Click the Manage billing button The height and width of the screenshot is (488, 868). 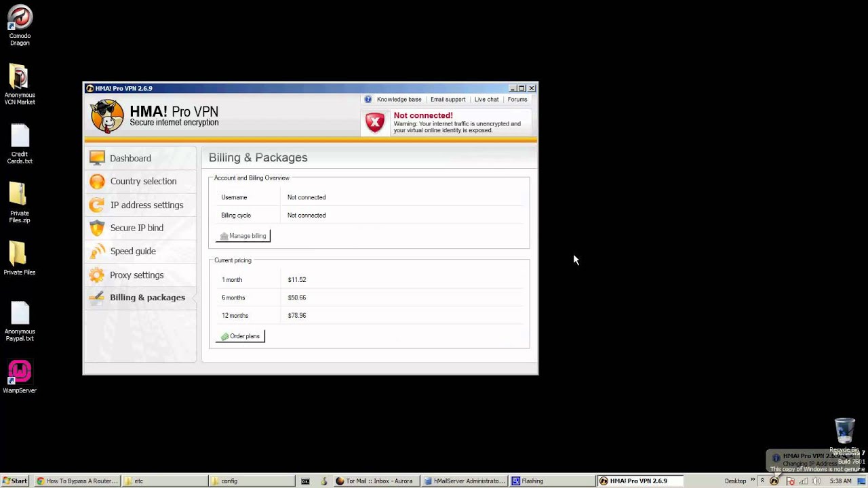[x=243, y=236]
